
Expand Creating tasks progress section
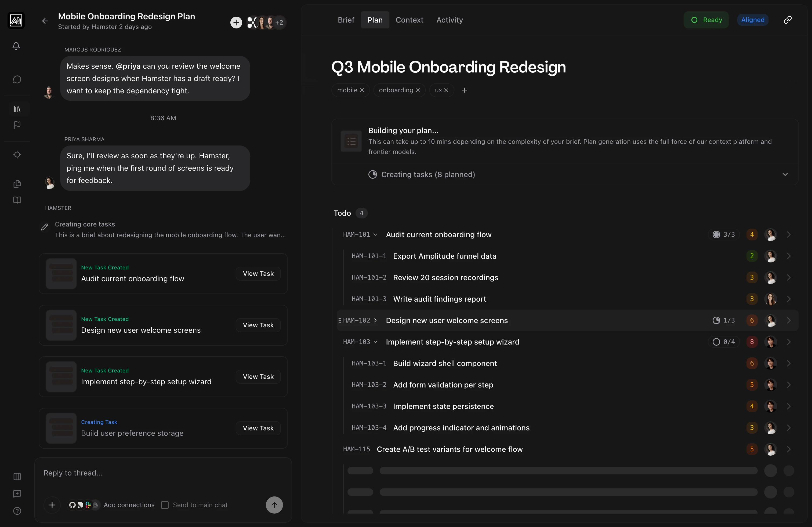click(x=785, y=174)
